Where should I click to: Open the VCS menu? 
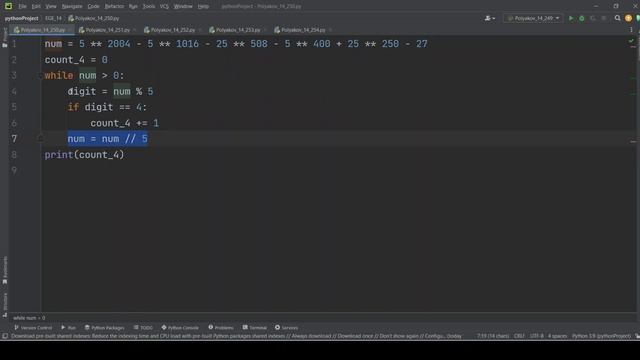(164, 6)
